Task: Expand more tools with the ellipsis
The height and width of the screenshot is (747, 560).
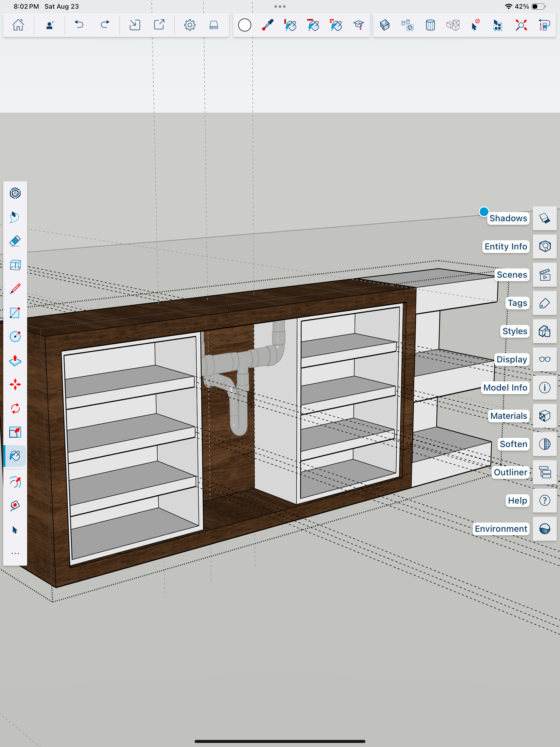Action: [15, 554]
